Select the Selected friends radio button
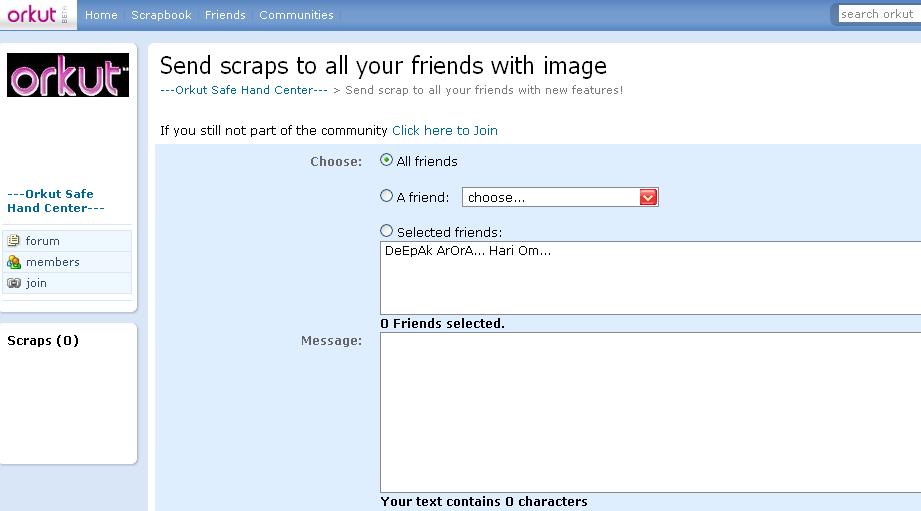This screenshot has height=511, width=921. 386,231
